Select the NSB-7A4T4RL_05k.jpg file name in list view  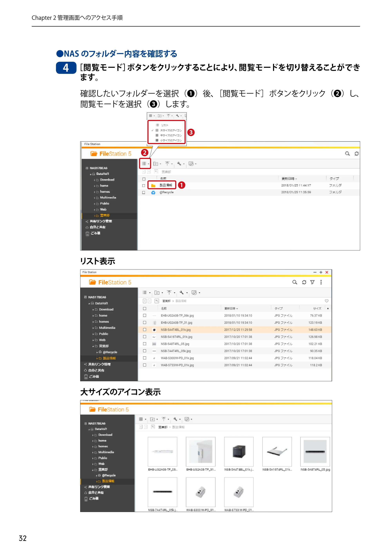(x=176, y=351)
